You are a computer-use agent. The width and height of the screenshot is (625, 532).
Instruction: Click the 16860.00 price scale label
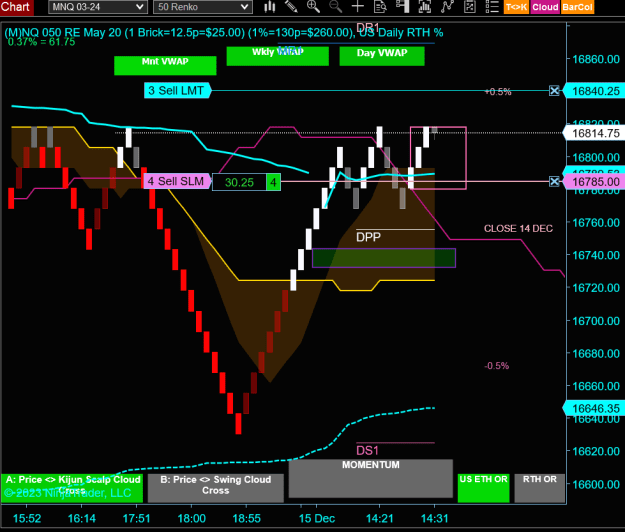point(596,59)
